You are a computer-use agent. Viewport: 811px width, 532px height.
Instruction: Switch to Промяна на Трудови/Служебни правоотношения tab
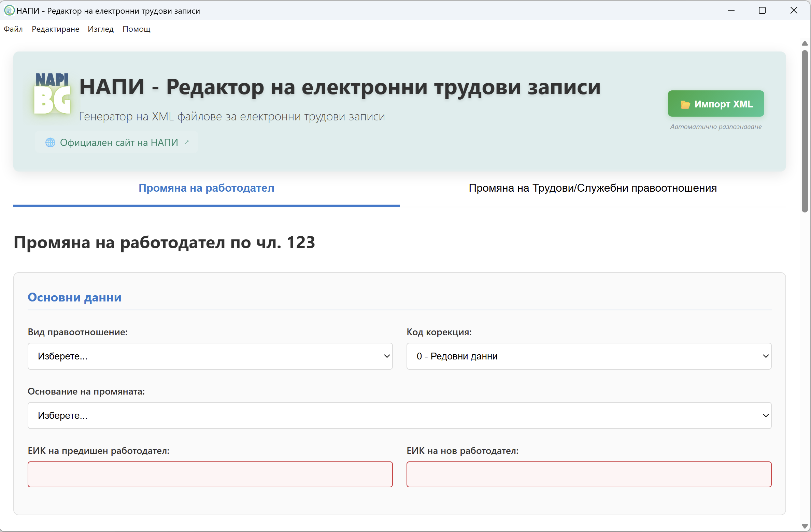[593, 188]
